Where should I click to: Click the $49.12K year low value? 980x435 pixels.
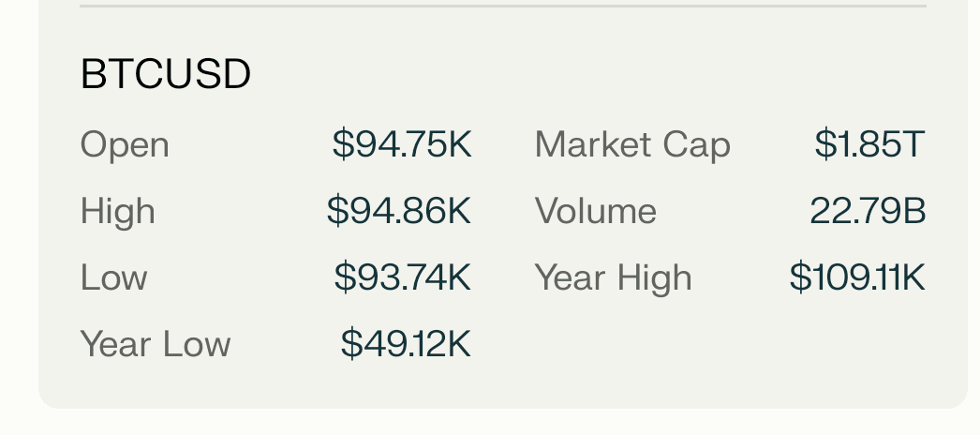406,344
